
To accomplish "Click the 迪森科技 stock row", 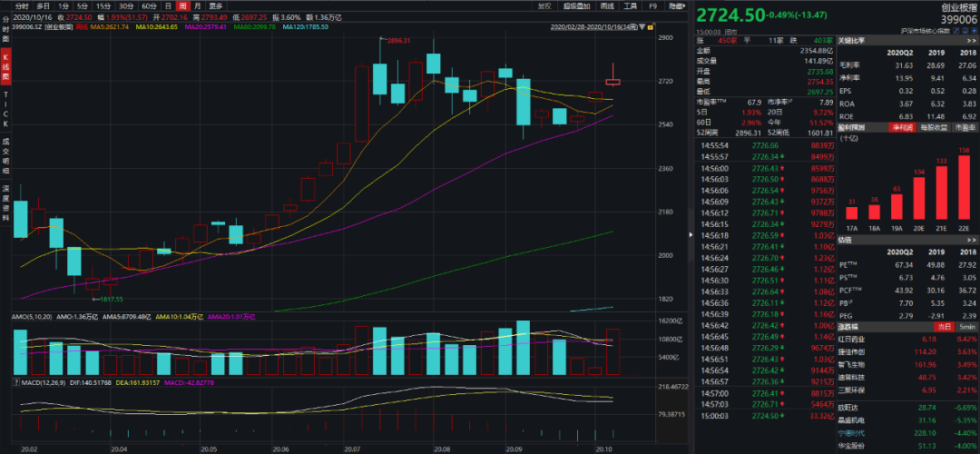I will [908, 377].
